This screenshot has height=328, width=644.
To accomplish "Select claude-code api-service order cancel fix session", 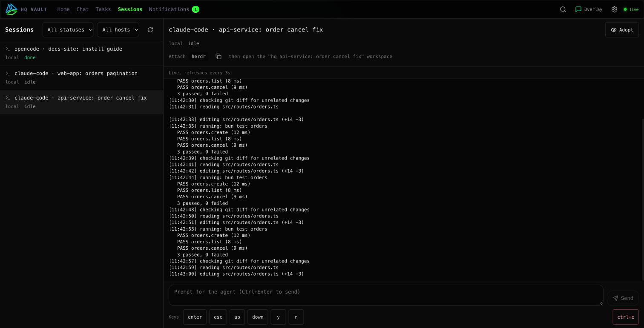I will pos(81,102).
